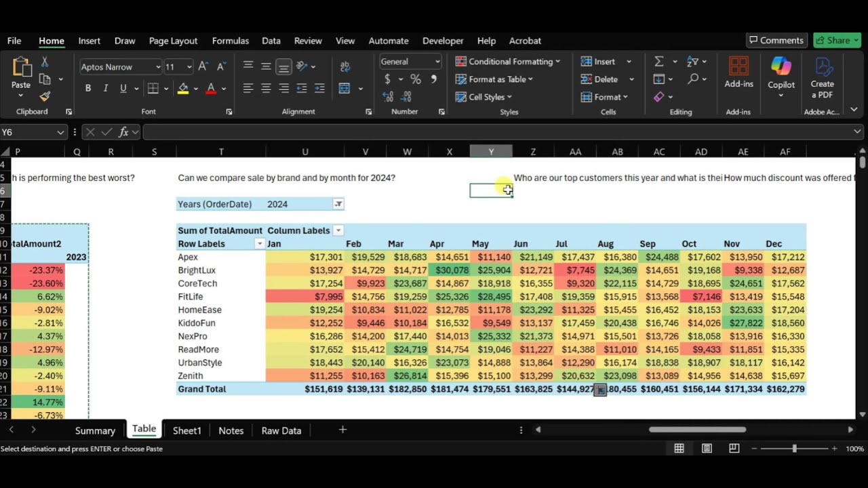The width and height of the screenshot is (868, 488).
Task: Click the zoom slider handle
Action: (794, 449)
